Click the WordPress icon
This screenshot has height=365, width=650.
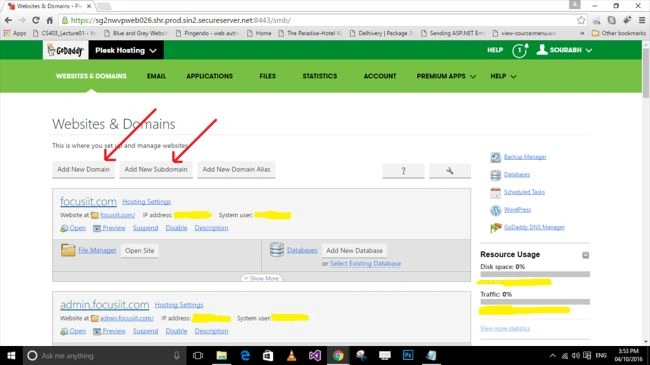click(x=495, y=210)
